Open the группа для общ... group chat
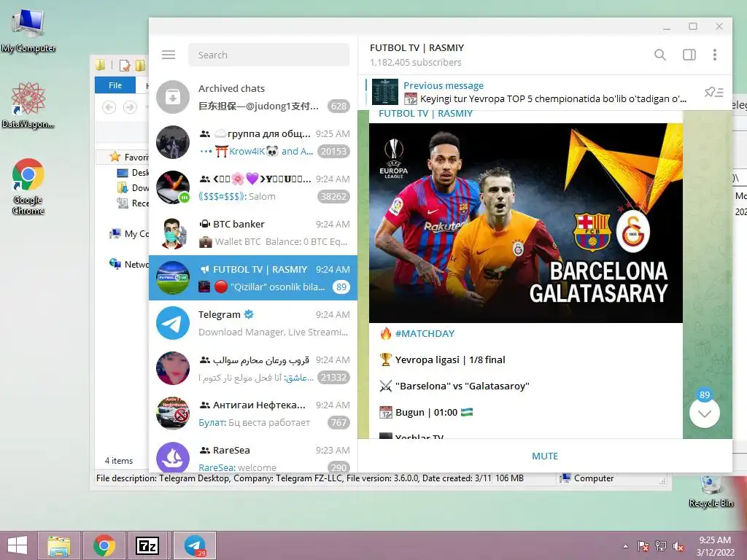Screen dimensions: 747x560 coord(253,142)
